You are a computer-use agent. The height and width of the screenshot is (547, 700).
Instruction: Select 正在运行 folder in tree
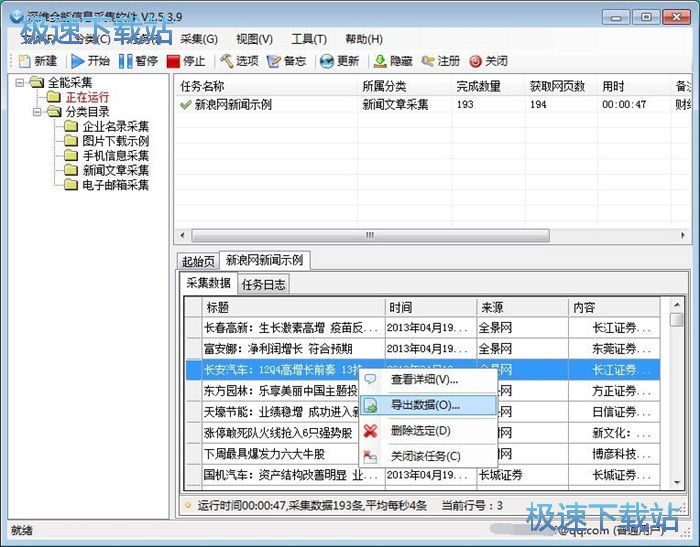tap(87, 97)
